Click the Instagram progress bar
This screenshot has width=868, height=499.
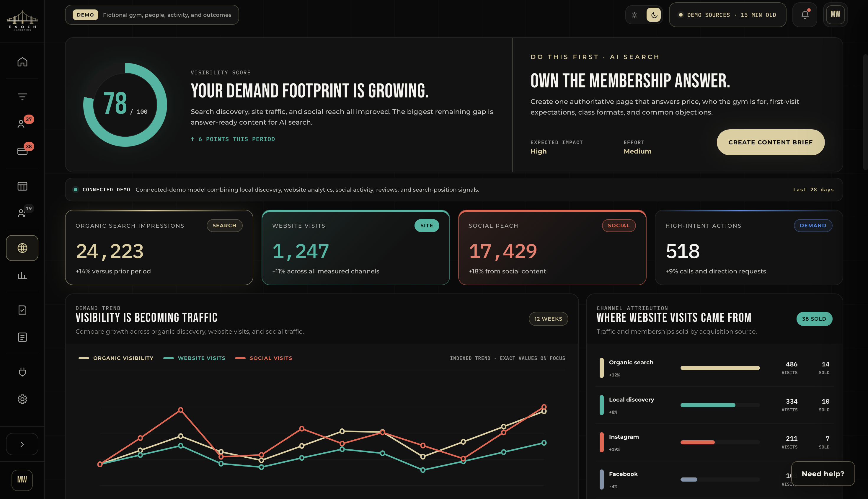(720, 442)
